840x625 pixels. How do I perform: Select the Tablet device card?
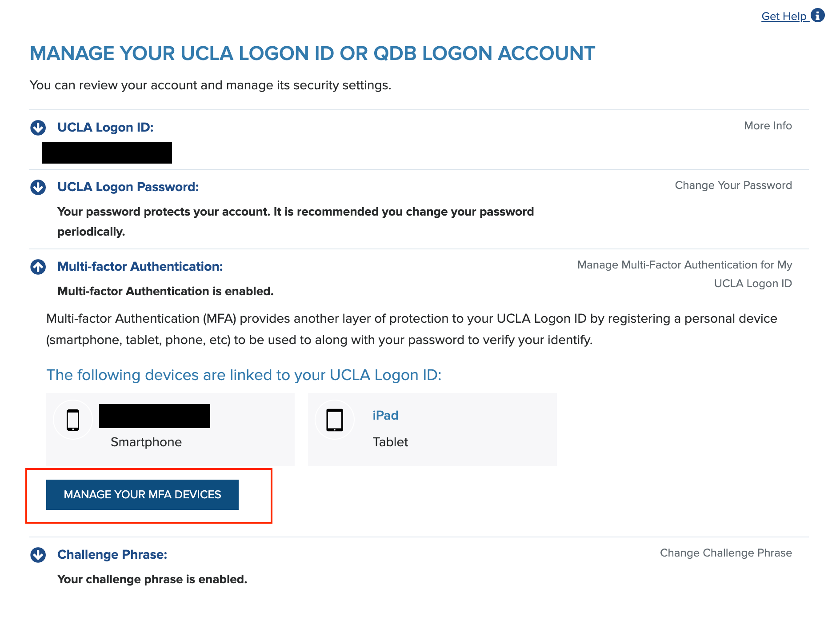coord(432,429)
